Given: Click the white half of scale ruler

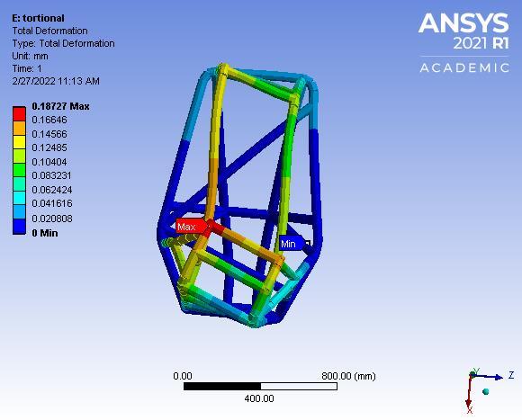Looking at the screenshot, I should click(x=299, y=386).
